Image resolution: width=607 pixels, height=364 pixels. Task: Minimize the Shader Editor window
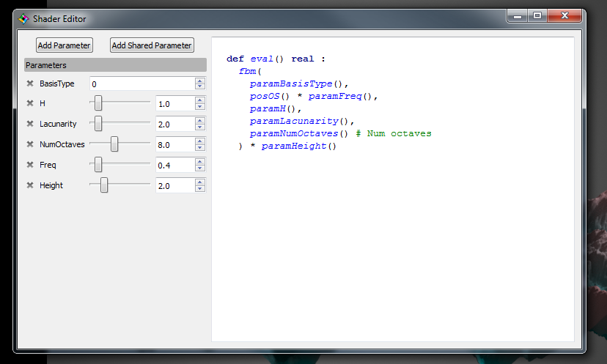518,16
